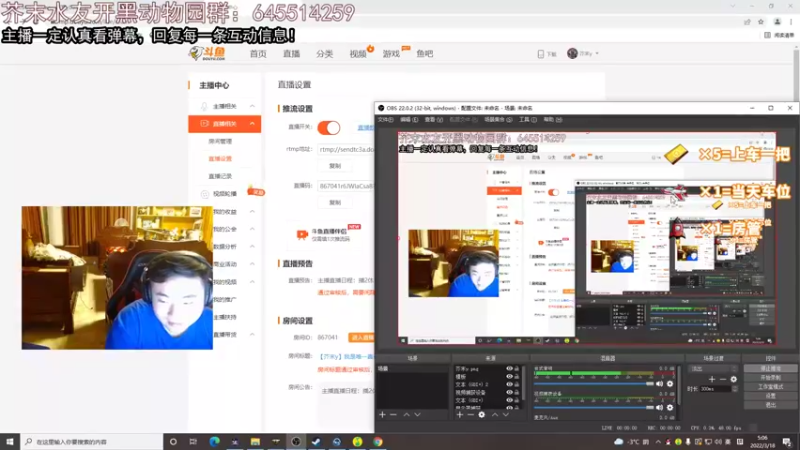Screen dimensions: 800x450
Task: Adjust transition duration spinner arrows
Action: click(x=735, y=389)
